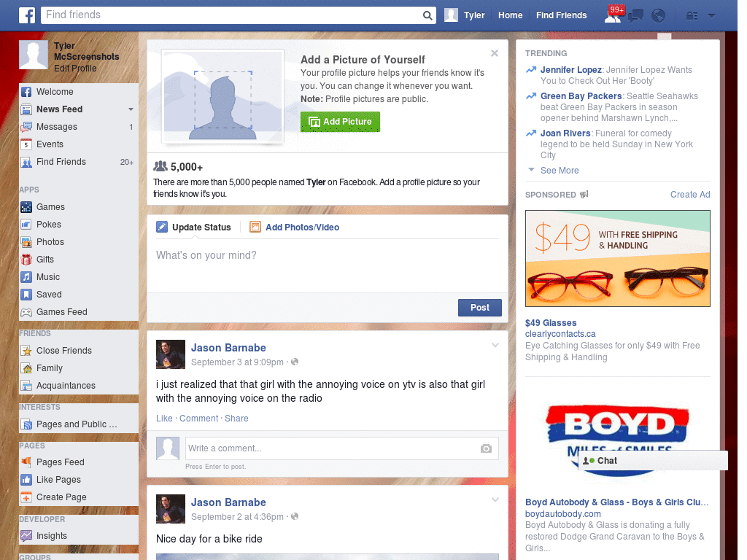Screen dimensions: 747x560
Task: Open options chevron on September 2 post
Action: (x=495, y=499)
